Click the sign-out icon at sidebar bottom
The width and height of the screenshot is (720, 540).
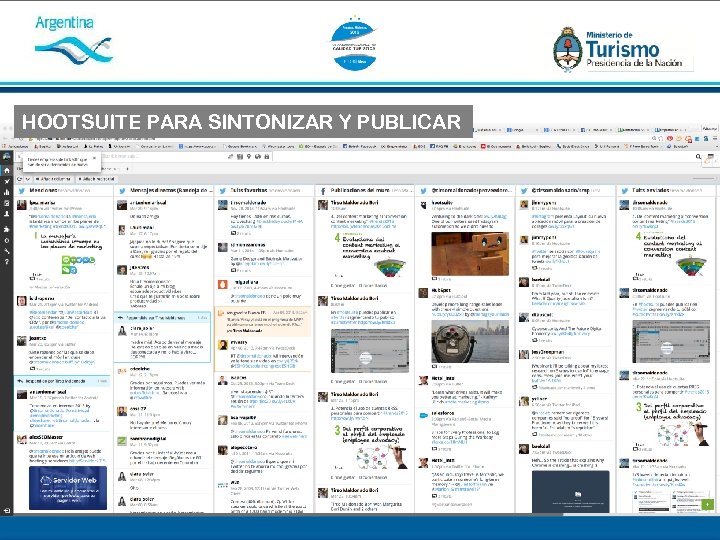pyautogui.click(x=6, y=510)
